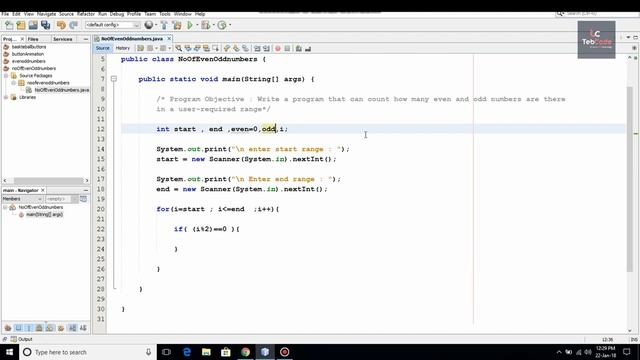
Task: Open the Output window button
Action: click(22, 339)
